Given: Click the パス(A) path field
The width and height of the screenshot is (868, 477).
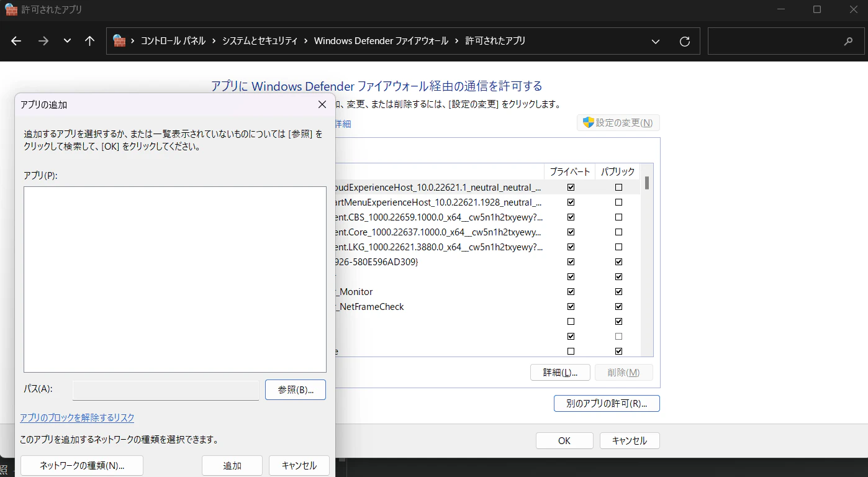Looking at the screenshot, I should (x=166, y=390).
